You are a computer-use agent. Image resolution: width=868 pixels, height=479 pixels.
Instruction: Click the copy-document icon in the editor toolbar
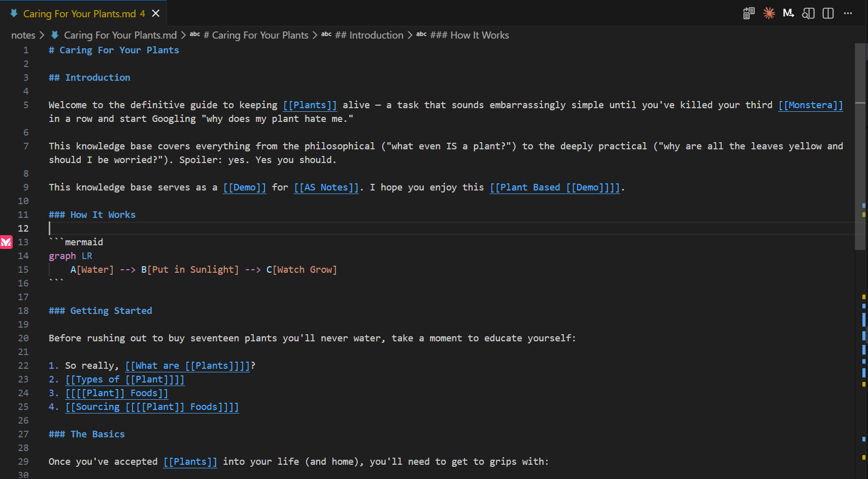click(748, 13)
